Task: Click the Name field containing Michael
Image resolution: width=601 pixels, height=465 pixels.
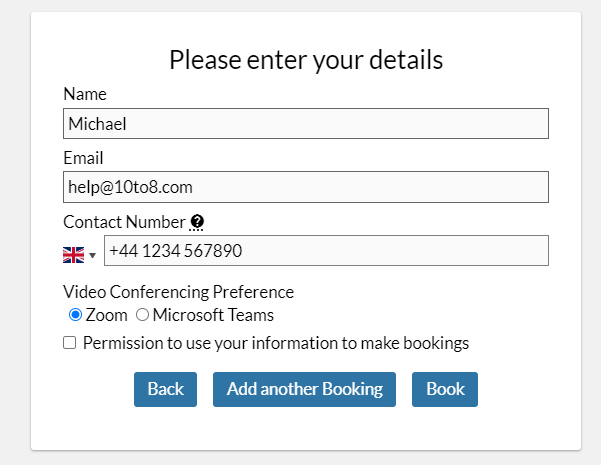Action: (x=306, y=124)
